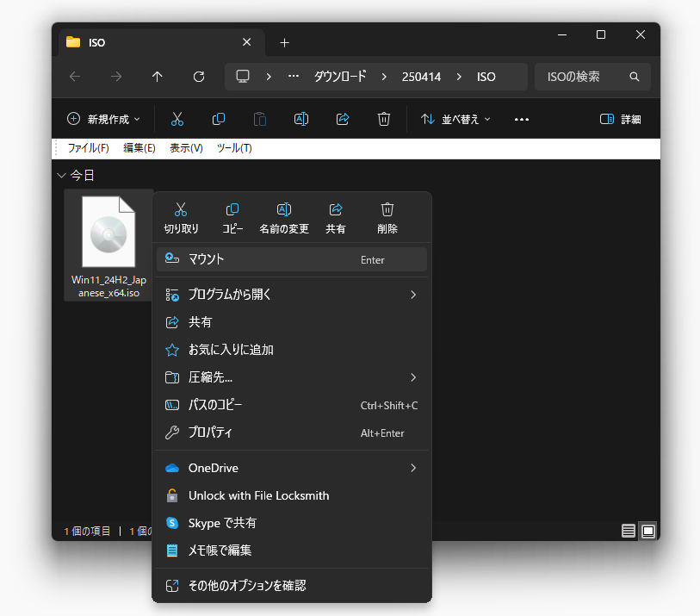
Task: Click the Delete trash icon in the toolbar
Action: tap(384, 119)
